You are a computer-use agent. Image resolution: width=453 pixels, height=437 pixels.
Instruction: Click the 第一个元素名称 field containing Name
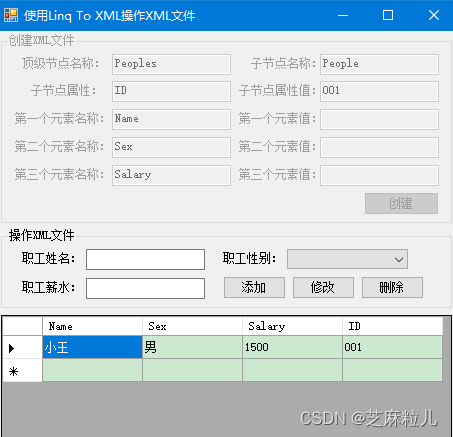(171, 119)
